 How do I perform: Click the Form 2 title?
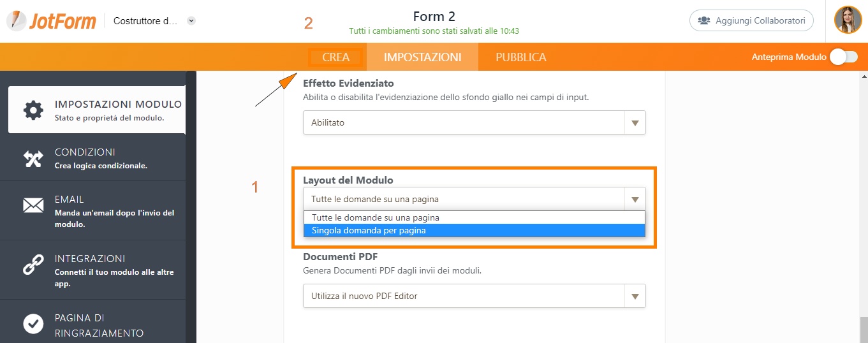coord(434,17)
